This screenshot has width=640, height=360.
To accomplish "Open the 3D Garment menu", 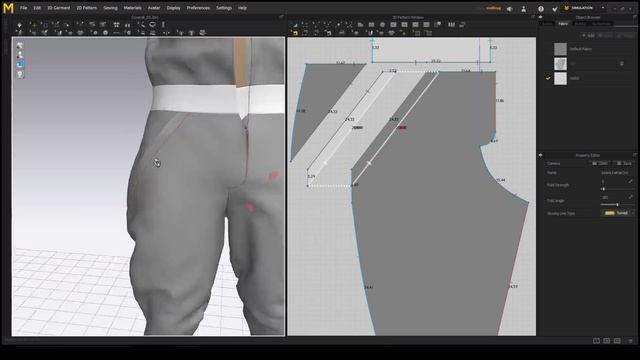I will click(59, 8).
